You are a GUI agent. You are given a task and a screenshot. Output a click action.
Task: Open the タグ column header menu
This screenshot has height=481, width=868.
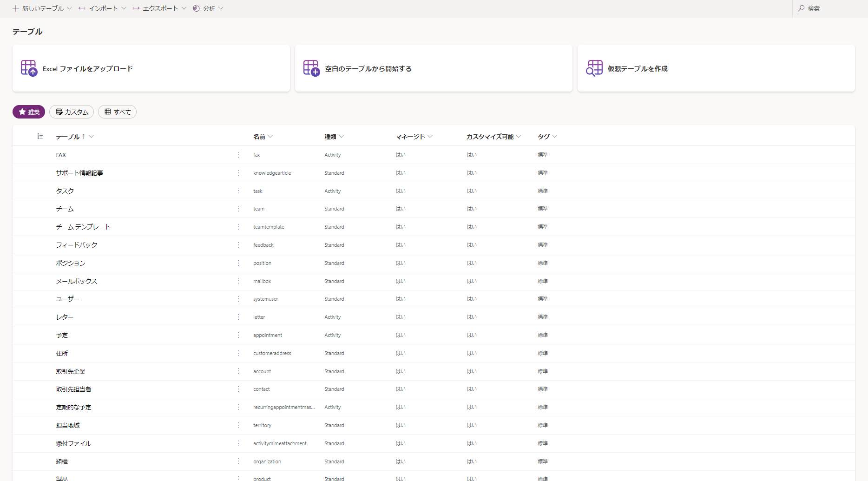coord(555,136)
